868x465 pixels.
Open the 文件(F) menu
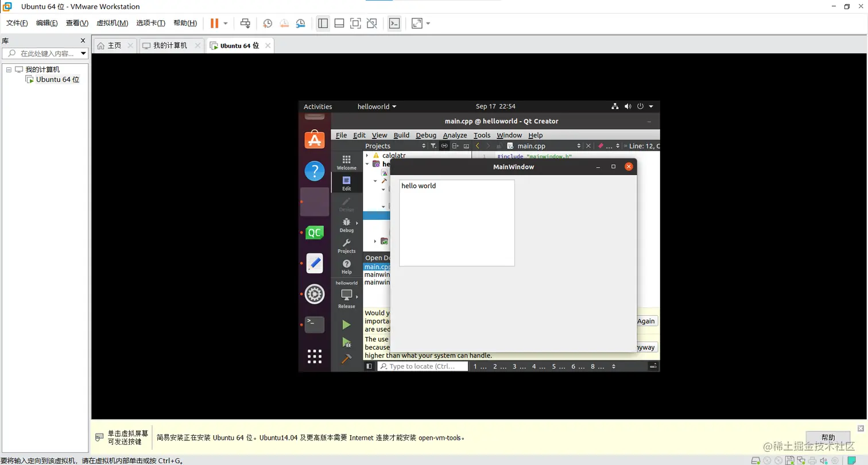pos(17,23)
